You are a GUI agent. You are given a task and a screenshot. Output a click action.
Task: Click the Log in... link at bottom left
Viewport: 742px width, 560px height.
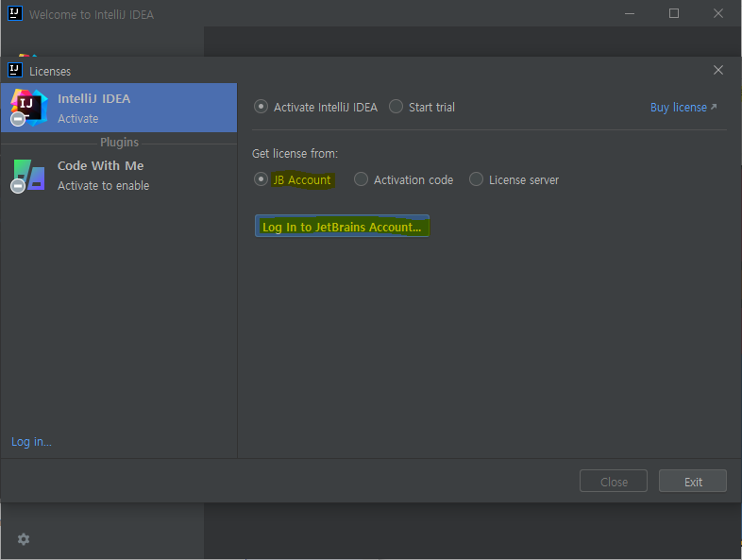31,442
